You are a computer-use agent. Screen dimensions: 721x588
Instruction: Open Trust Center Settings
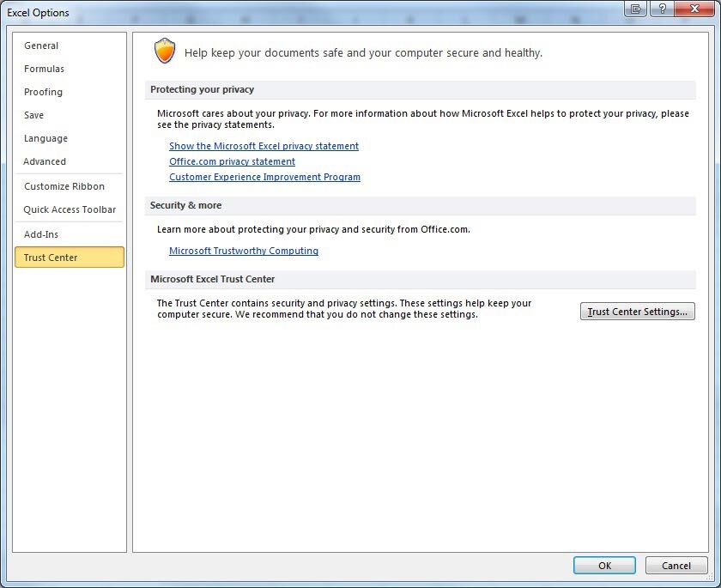point(637,311)
